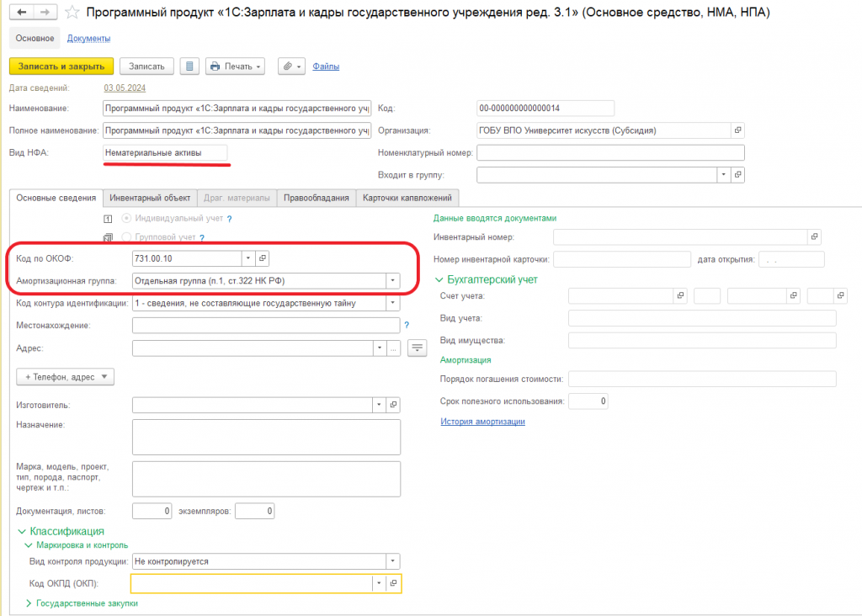862x616 pixels.
Task: Click the help mark next to Групповой учет
Action: (x=202, y=238)
